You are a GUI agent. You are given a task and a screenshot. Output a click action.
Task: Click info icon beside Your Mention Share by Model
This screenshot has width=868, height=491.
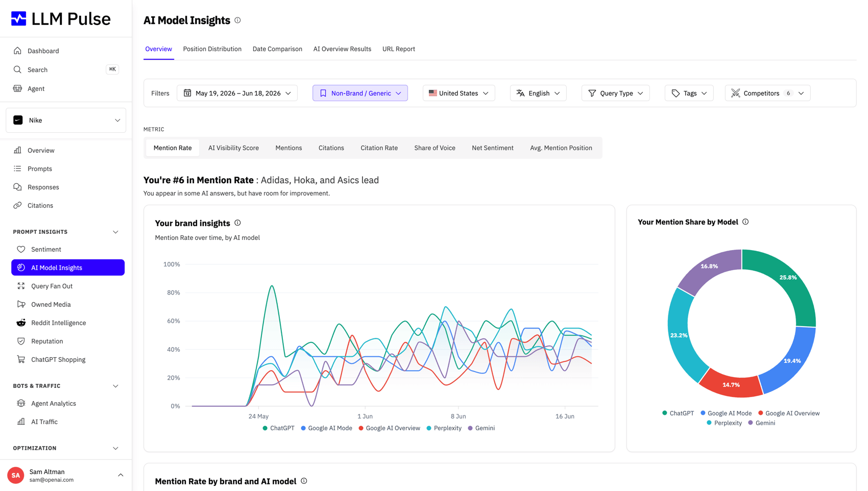[x=745, y=222]
